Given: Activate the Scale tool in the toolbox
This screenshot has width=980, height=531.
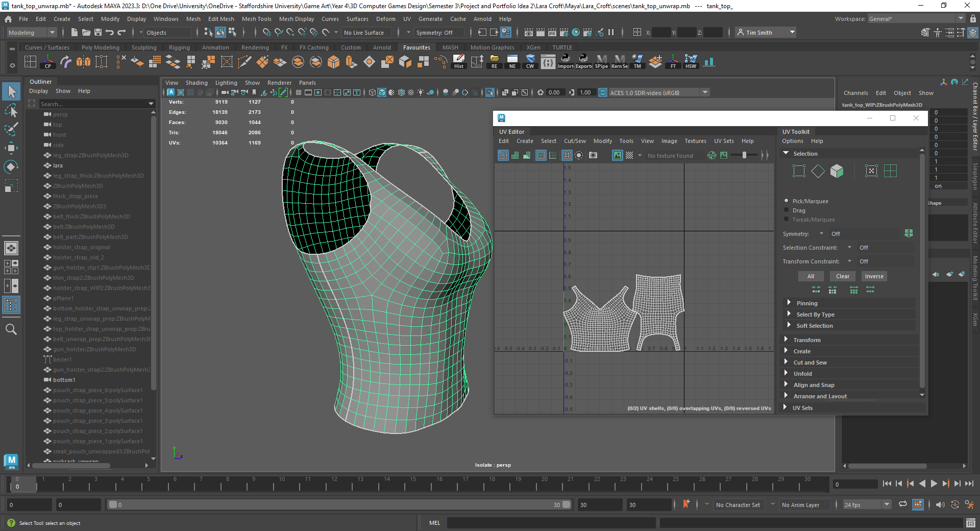Looking at the screenshot, I should [x=11, y=185].
